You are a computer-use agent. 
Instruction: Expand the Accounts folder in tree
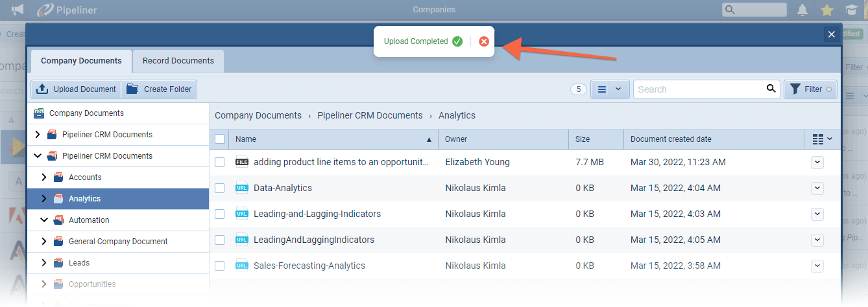[x=44, y=177]
